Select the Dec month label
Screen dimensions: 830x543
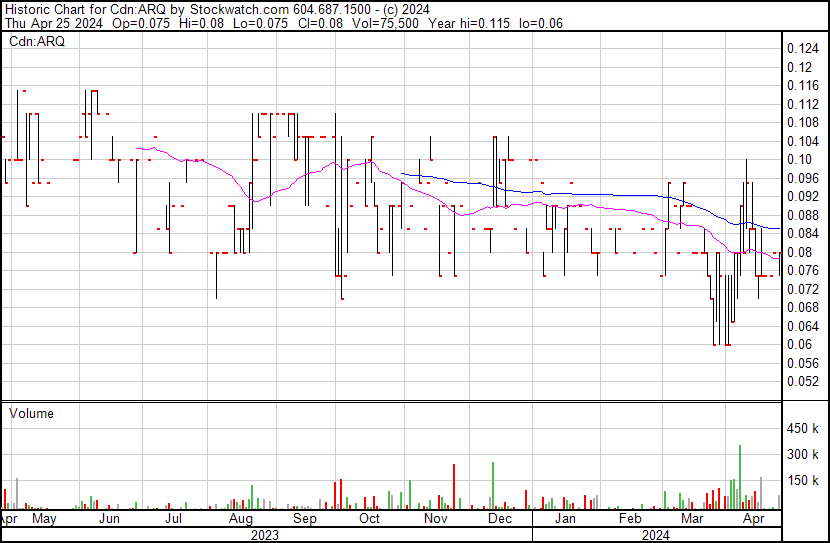click(499, 520)
